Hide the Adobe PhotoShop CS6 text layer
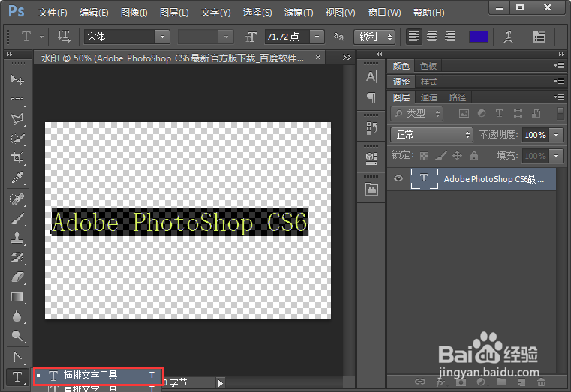The image size is (571, 392). pos(398,178)
